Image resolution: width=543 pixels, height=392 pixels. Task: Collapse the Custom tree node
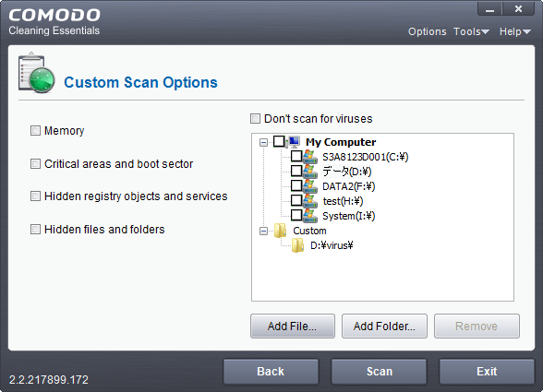(x=263, y=231)
